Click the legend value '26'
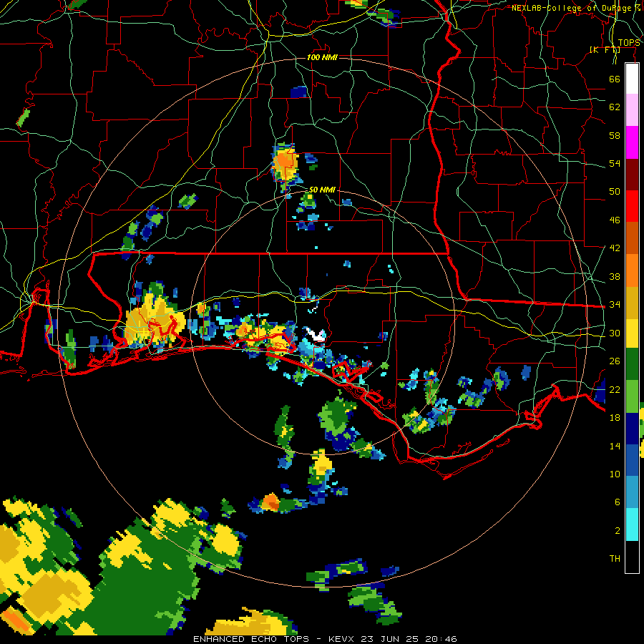644x644 pixels. (x=615, y=361)
